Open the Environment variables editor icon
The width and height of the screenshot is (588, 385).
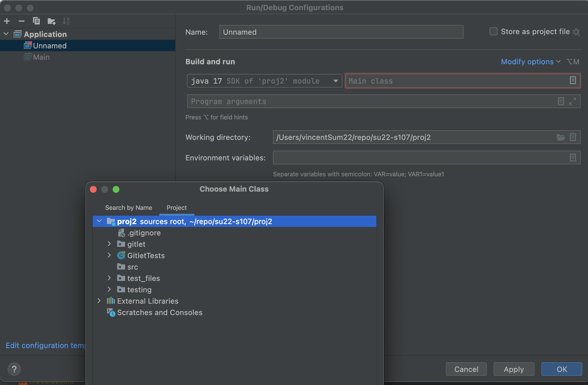coord(573,158)
